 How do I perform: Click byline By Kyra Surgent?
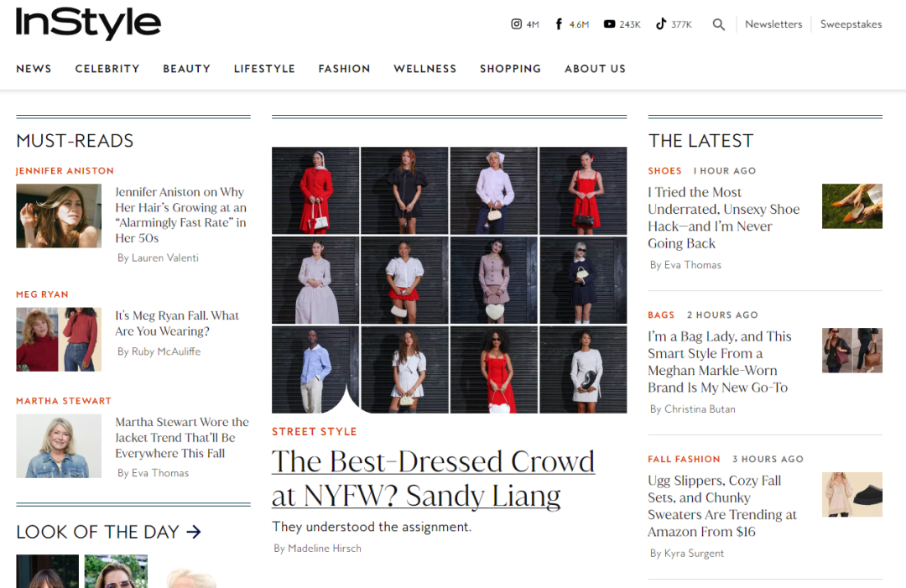point(687,554)
